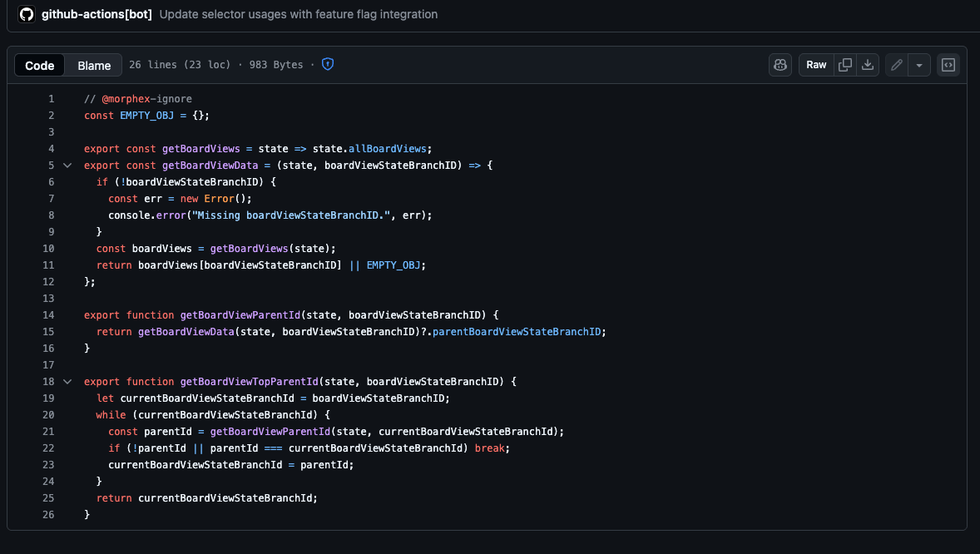
Task: Open the github-actions[bot] author link
Action: [97, 14]
